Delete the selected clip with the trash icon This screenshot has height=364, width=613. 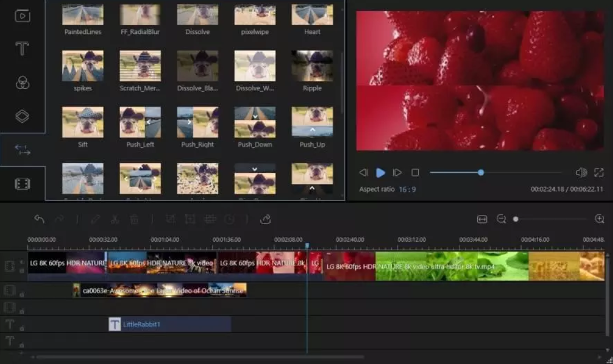pos(134,219)
